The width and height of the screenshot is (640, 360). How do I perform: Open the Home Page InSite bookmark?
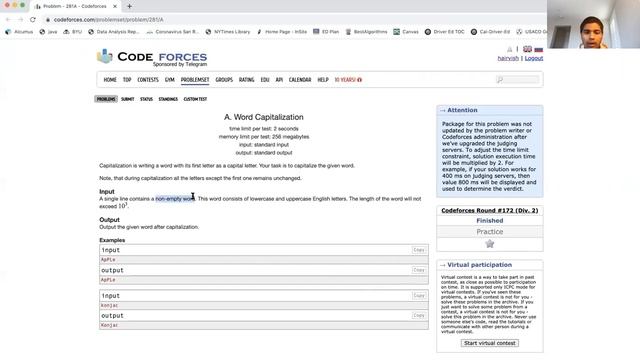click(282, 31)
